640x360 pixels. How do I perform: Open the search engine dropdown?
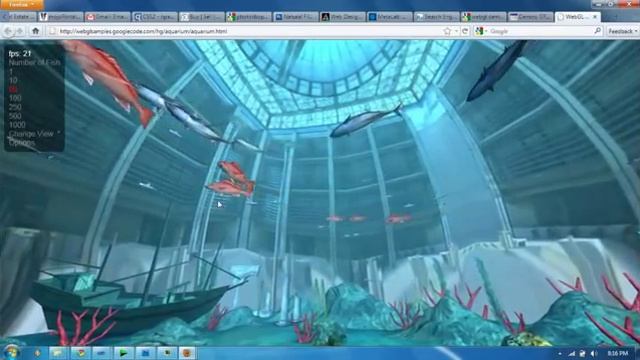(x=481, y=31)
